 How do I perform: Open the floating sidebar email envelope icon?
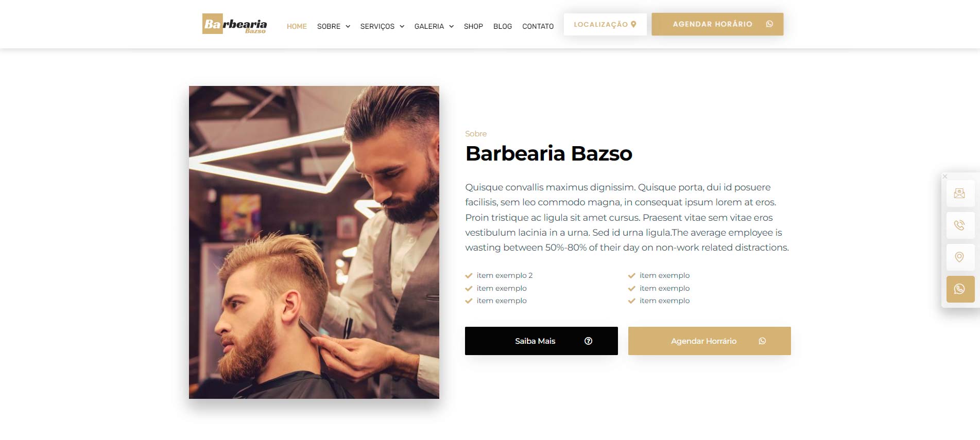[x=960, y=193]
